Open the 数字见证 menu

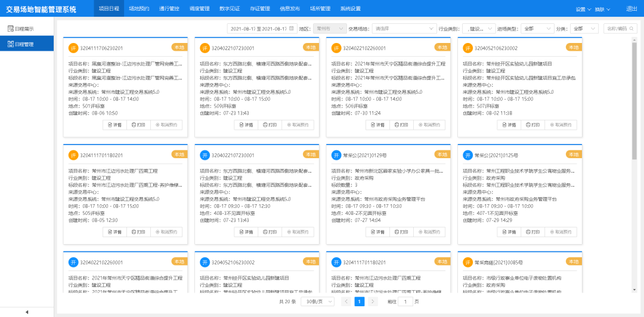click(230, 8)
